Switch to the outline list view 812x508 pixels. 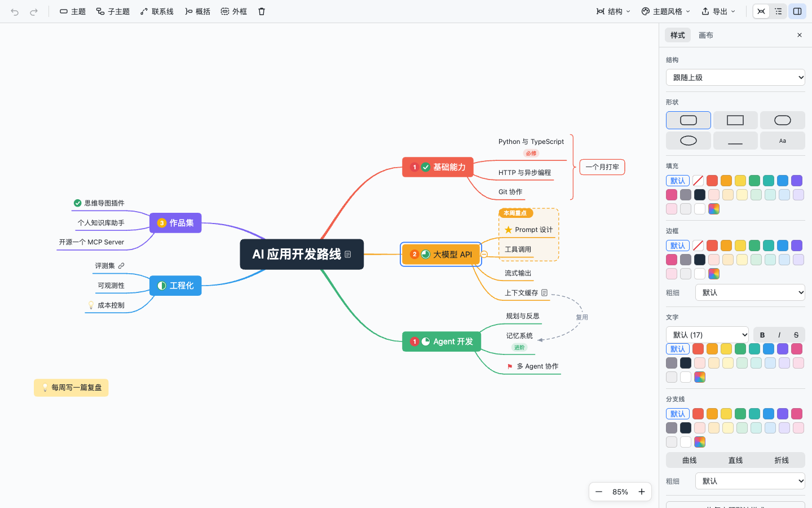point(778,11)
